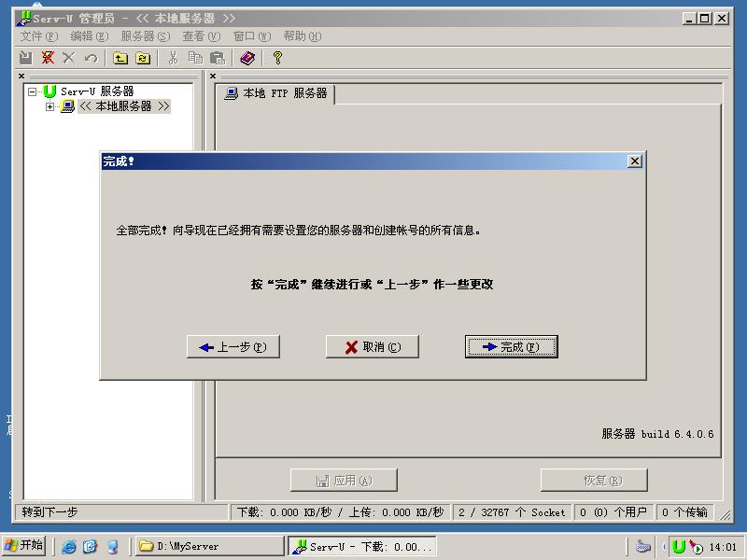Maximize the Serv-U 管理员 window

pos(705,19)
